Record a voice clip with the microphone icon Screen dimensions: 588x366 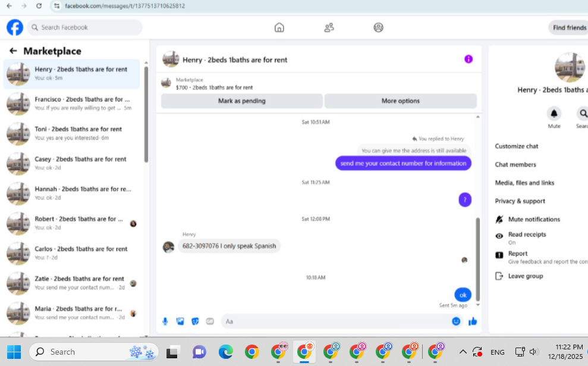[165, 321]
